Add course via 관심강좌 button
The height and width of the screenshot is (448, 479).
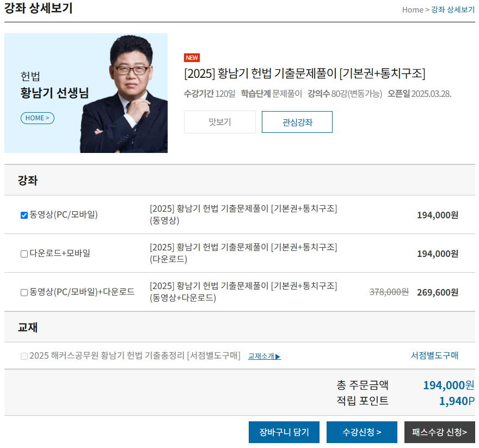click(297, 122)
